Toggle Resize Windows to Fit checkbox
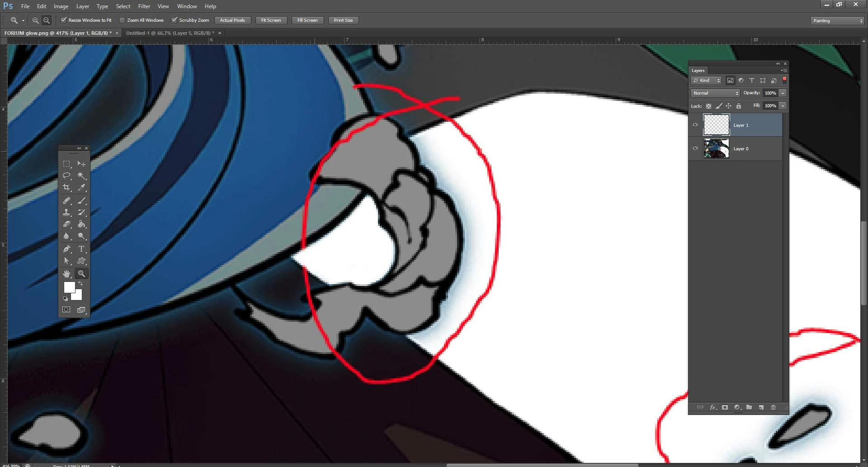This screenshot has width=868, height=467. (64, 20)
